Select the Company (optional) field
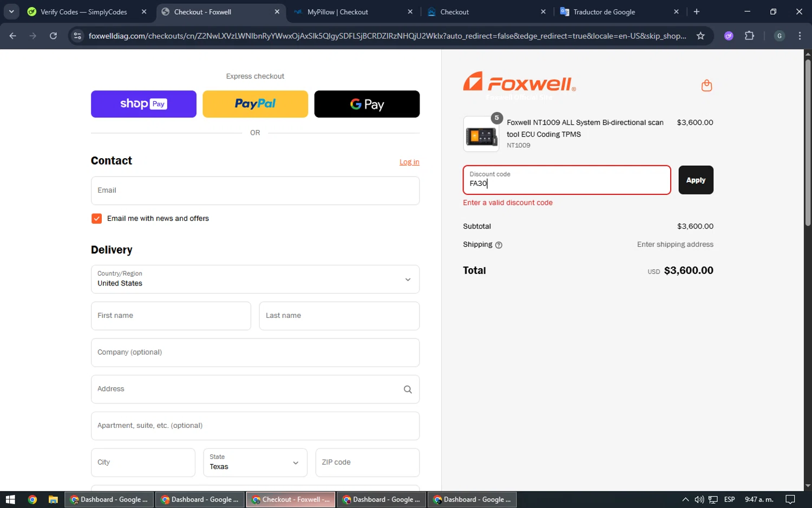 point(255,353)
